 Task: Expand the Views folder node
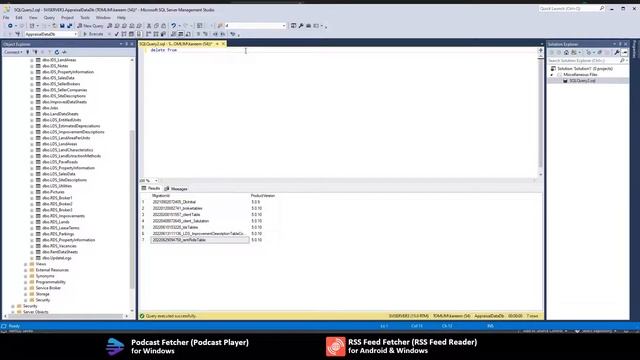click(25, 264)
